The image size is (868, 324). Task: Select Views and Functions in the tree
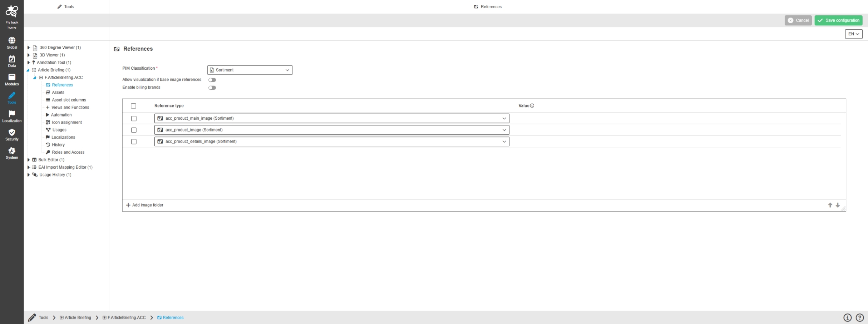click(70, 108)
